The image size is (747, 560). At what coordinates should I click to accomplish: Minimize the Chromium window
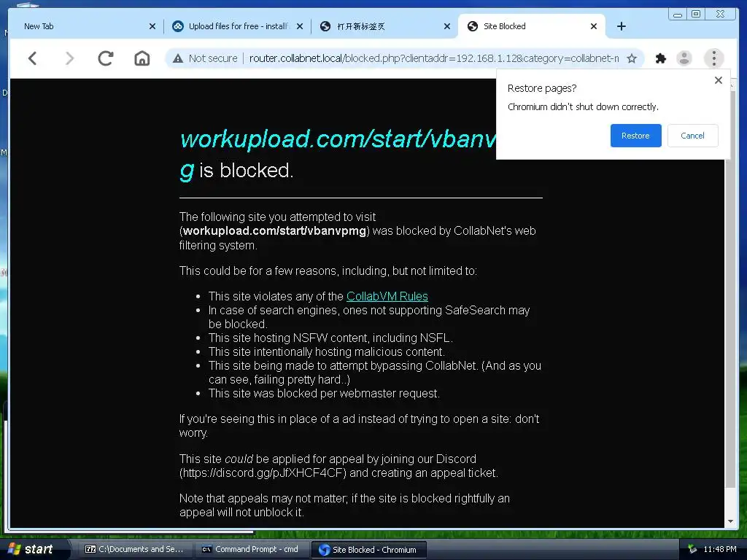(x=678, y=15)
